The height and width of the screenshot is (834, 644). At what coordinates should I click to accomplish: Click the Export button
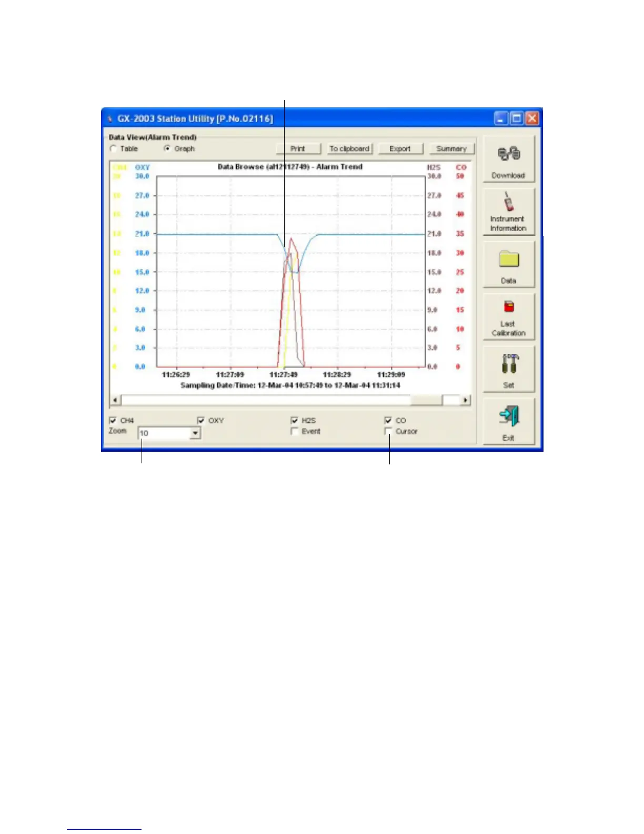click(400, 149)
